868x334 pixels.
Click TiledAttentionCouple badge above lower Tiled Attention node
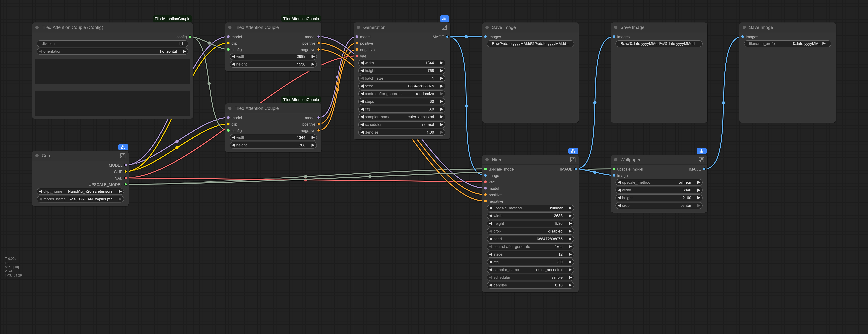tap(301, 100)
